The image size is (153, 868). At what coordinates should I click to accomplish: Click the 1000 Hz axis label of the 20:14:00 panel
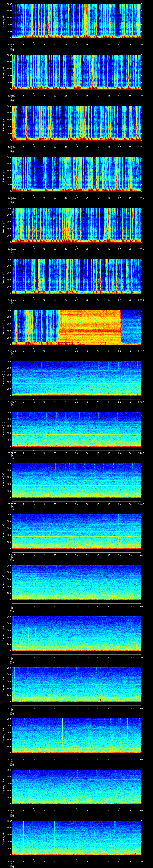click(8, 4)
